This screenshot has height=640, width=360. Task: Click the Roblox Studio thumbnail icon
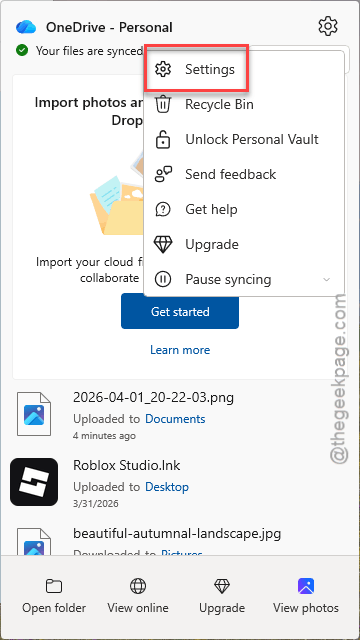click(x=34, y=482)
